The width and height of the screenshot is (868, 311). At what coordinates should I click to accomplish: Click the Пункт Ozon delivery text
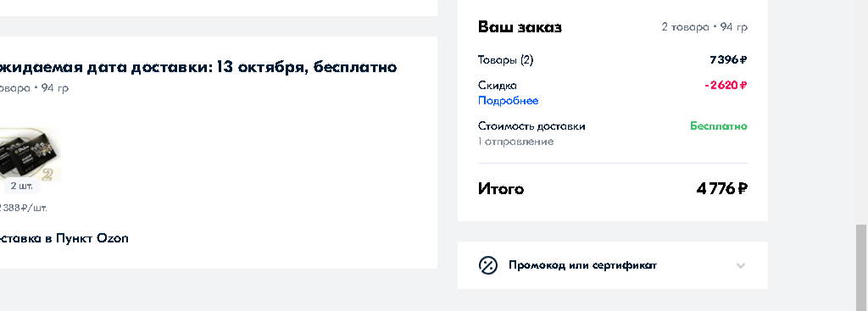(x=92, y=238)
